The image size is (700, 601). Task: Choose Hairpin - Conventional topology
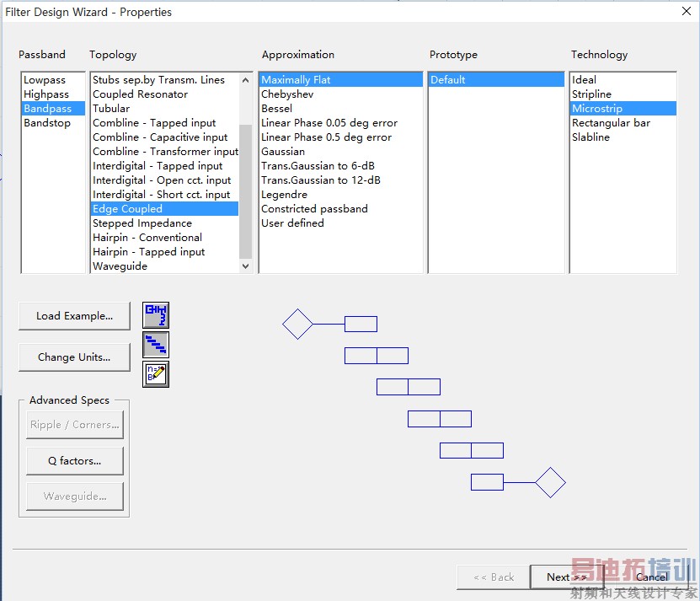[x=165, y=237]
